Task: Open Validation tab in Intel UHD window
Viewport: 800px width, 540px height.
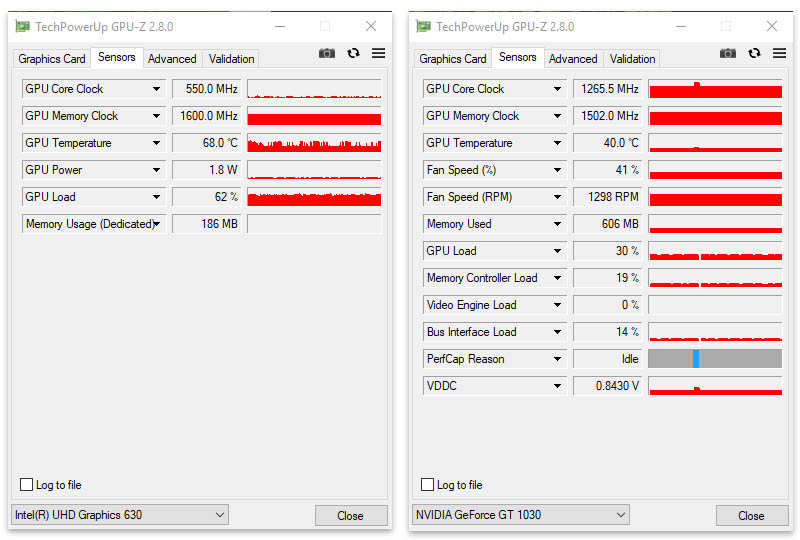Action: (x=231, y=59)
